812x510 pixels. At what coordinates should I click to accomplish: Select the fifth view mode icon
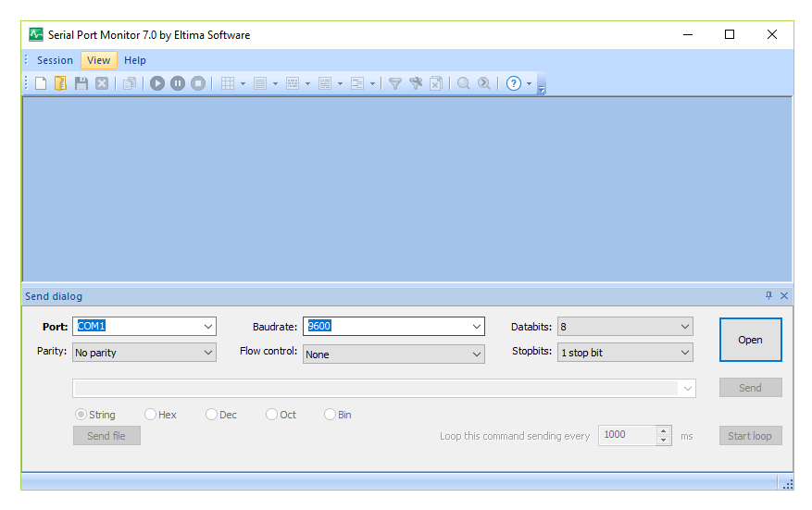pyautogui.click(x=357, y=83)
